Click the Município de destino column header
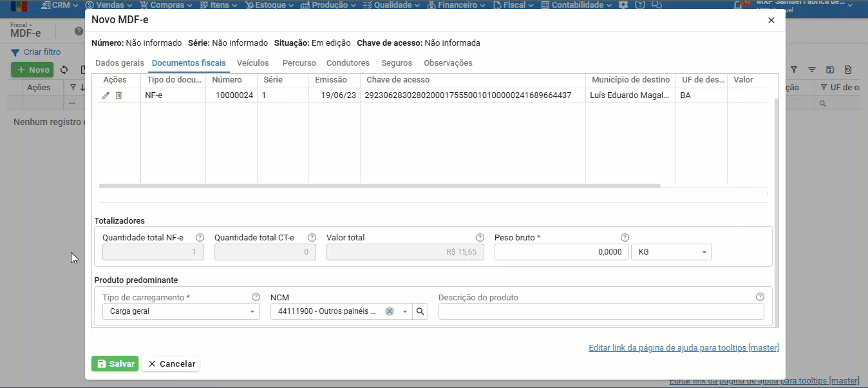868x388 pixels. (630, 80)
